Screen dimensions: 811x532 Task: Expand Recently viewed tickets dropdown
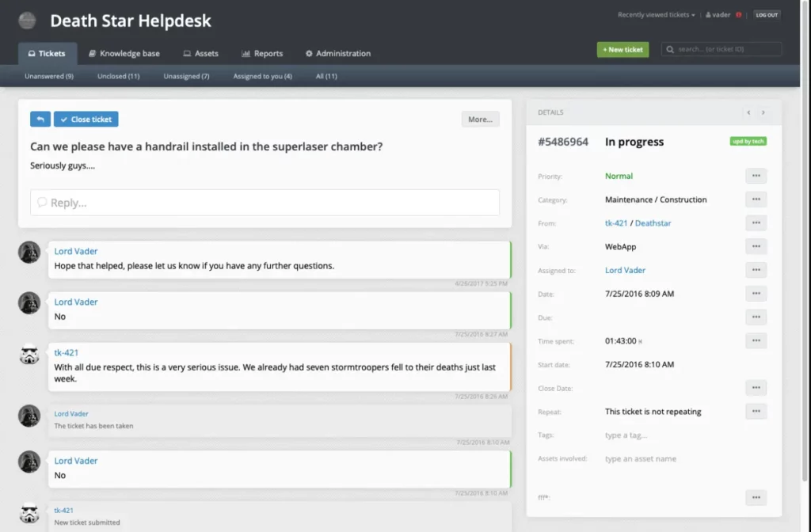[x=656, y=15]
